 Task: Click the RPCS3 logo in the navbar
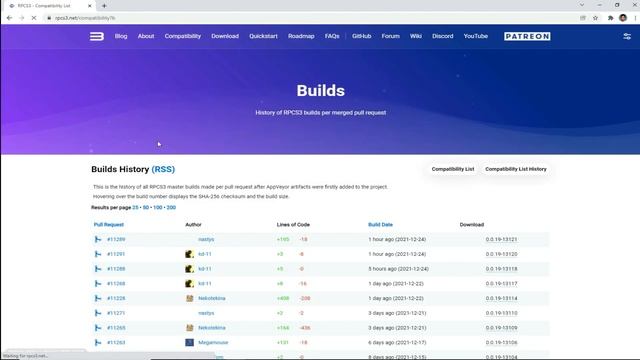97,36
